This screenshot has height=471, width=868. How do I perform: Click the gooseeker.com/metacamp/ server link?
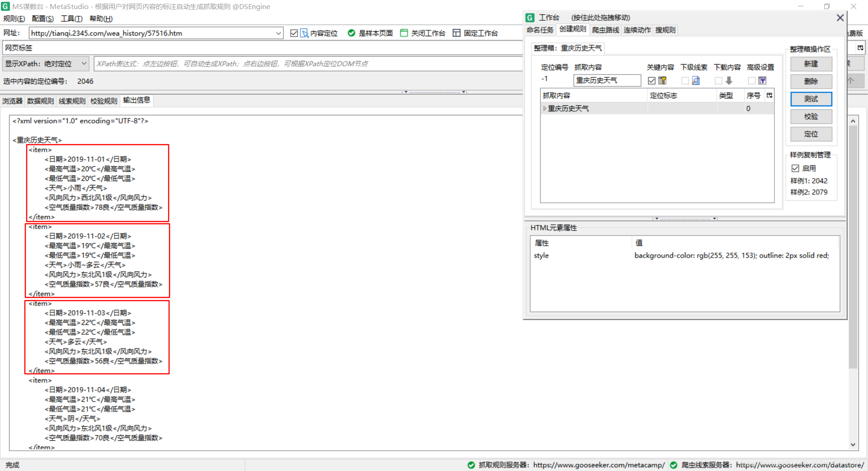coord(599,465)
